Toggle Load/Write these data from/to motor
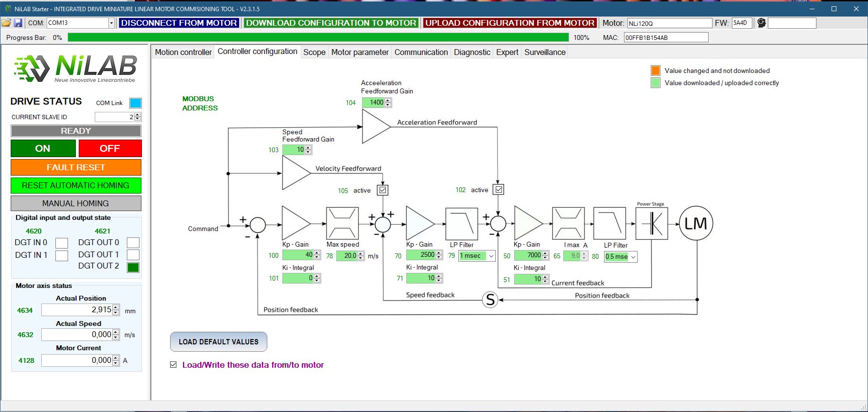The width and height of the screenshot is (868, 412). pos(174,365)
